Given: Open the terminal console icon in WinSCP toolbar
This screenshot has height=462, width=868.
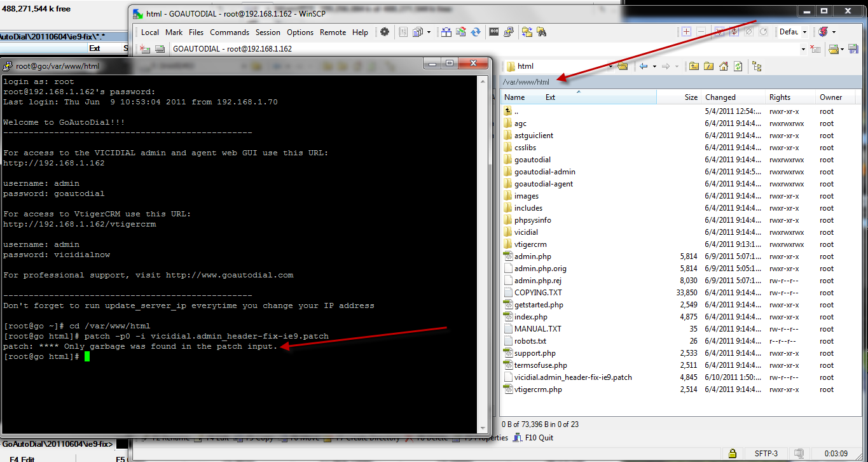Looking at the screenshot, I should pyautogui.click(x=494, y=32).
